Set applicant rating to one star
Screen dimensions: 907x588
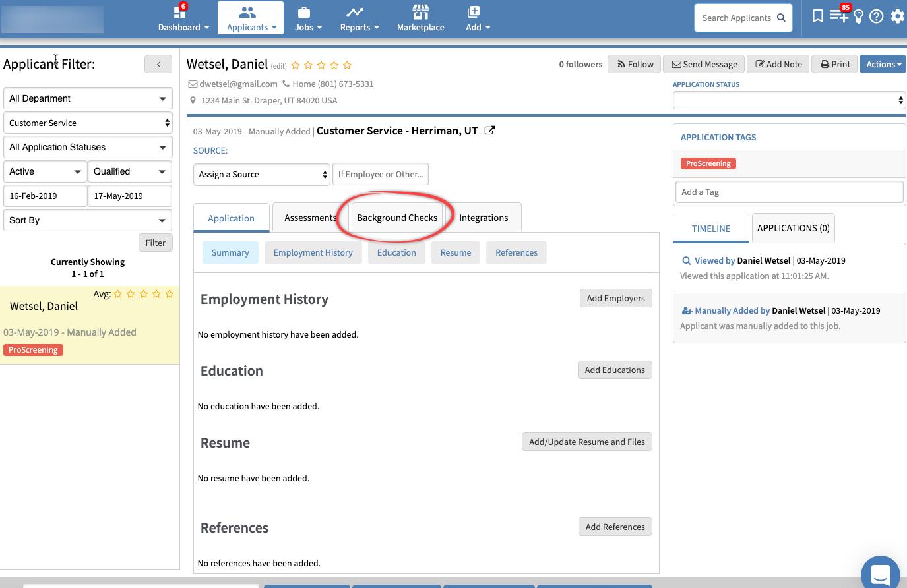click(x=296, y=65)
